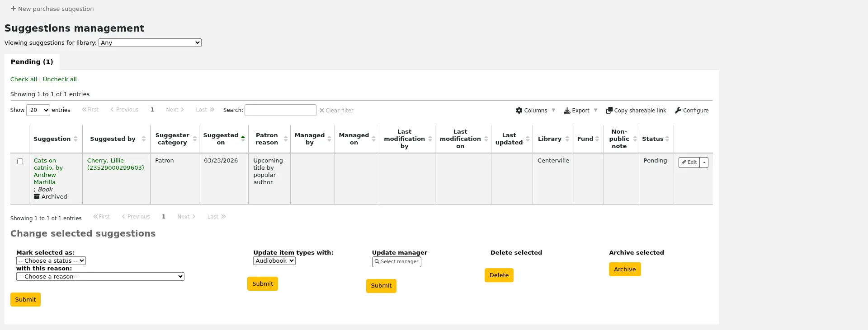The width and height of the screenshot is (868, 330).
Task: Open patron Cherry, Lillie's record link
Action: tap(115, 164)
